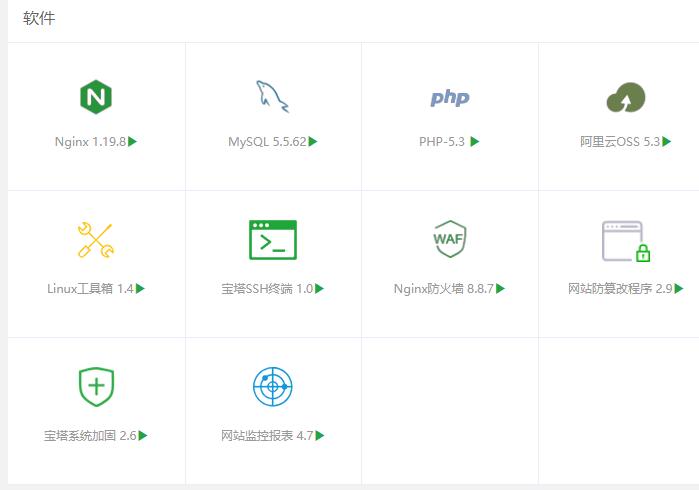Click the green status arrow next to 宝塔SSH终端 1.0
Screen dimensions: 699x490
pos(319,288)
